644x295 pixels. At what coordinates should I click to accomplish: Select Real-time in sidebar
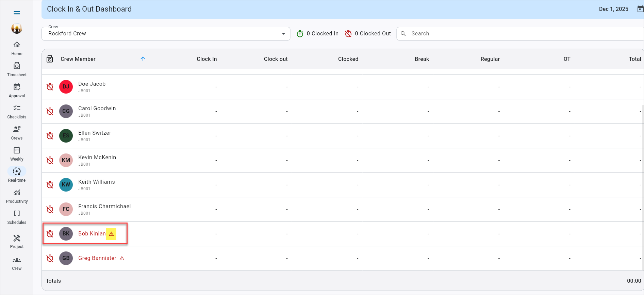tap(17, 175)
